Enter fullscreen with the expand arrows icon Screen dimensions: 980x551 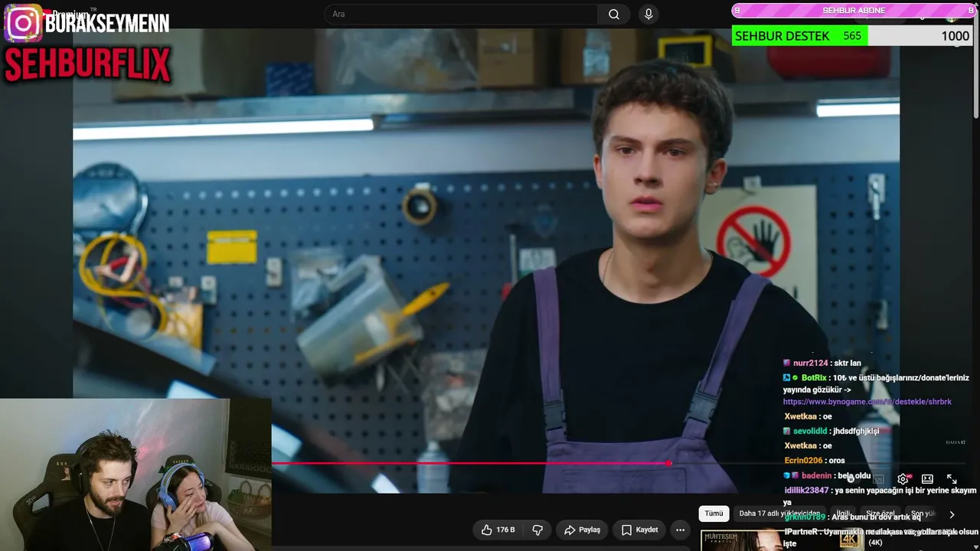coord(952,479)
